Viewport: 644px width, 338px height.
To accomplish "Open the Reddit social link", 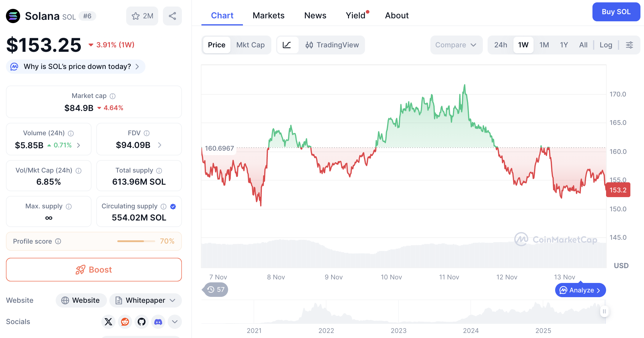I will (125, 322).
